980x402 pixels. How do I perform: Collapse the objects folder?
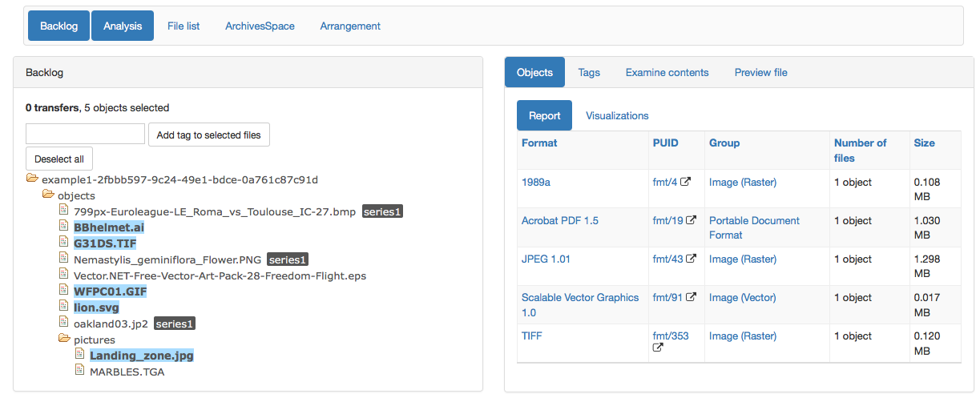48,195
